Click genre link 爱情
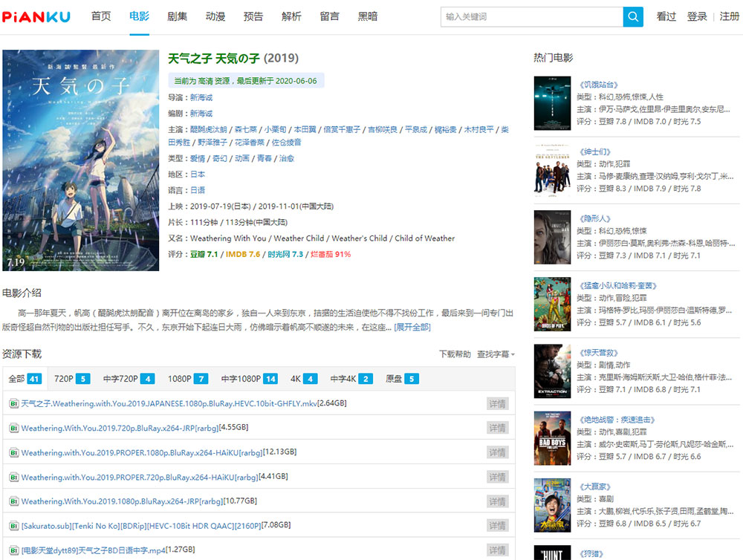The image size is (743, 560). (198, 158)
